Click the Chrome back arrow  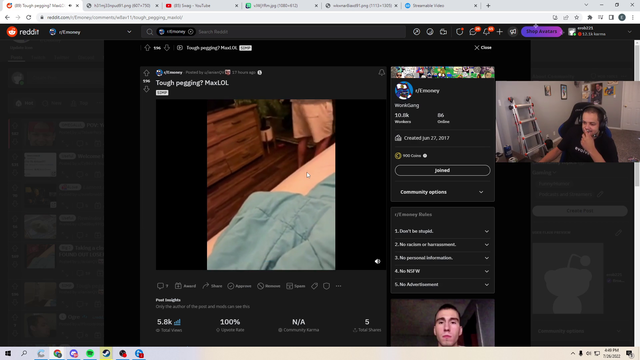(x=7, y=18)
